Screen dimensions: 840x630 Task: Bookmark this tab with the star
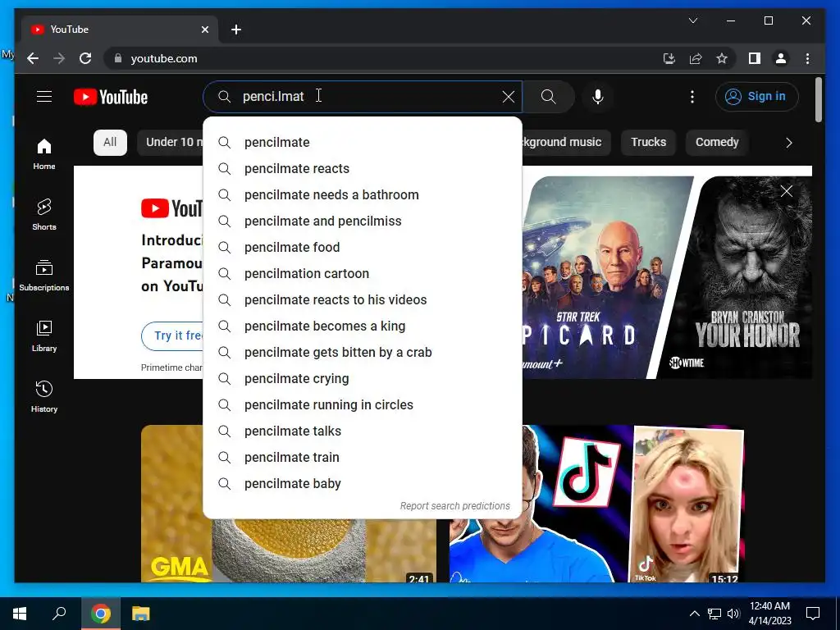coord(722,58)
